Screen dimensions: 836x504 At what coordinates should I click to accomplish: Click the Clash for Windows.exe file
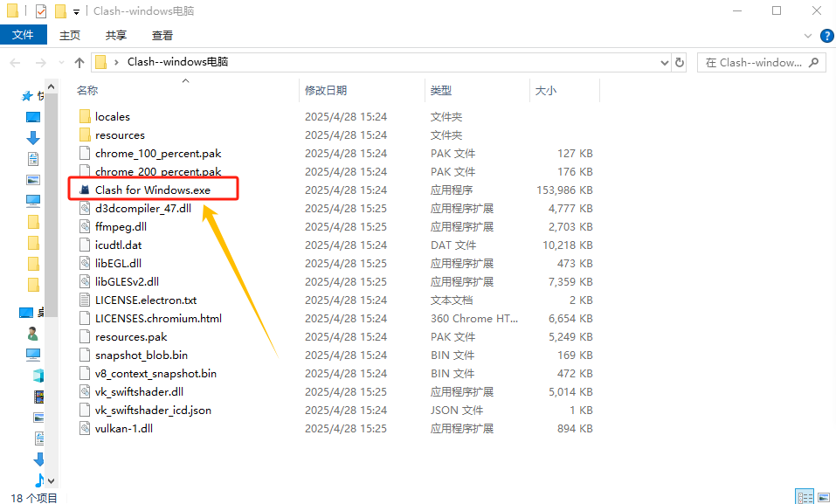click(x=152, y=190)
